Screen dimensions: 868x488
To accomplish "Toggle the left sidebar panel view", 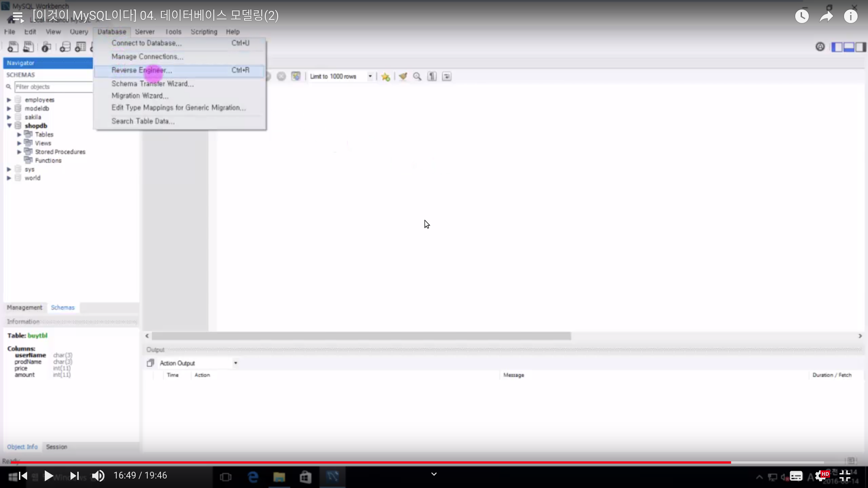I will [837, 47].
